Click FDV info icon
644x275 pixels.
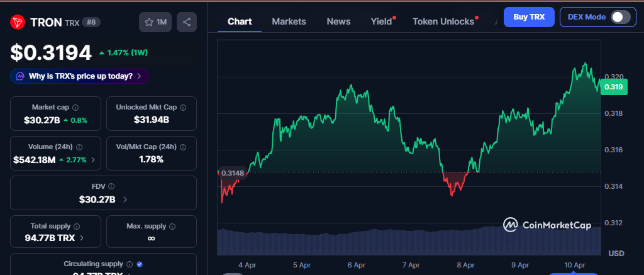(111, 187)
